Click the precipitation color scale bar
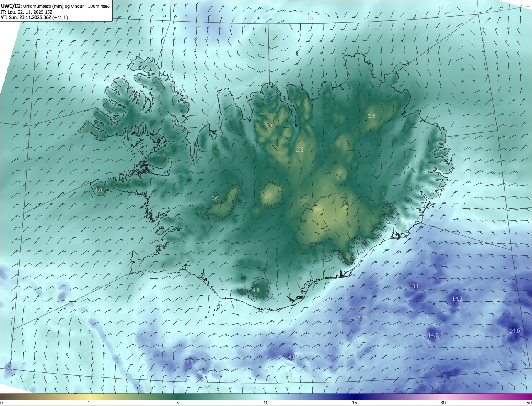 266,396
